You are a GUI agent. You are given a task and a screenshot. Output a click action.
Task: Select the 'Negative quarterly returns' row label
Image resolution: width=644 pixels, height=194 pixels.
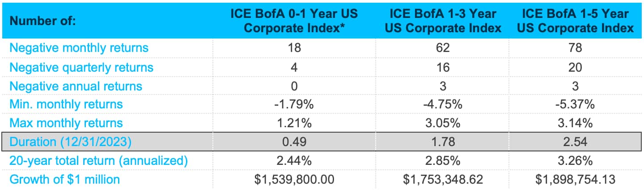pyautogui.click(x=81, y=67)
